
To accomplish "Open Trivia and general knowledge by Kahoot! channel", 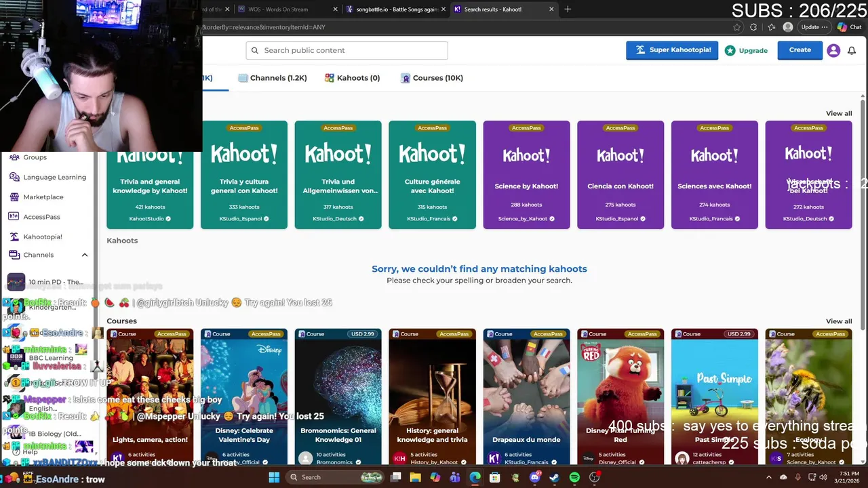I will point(150,175).
